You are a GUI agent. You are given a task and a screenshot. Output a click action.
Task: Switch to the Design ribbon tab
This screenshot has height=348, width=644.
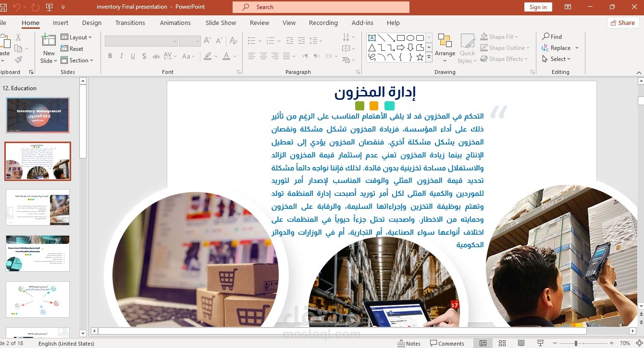coord(91,23)
